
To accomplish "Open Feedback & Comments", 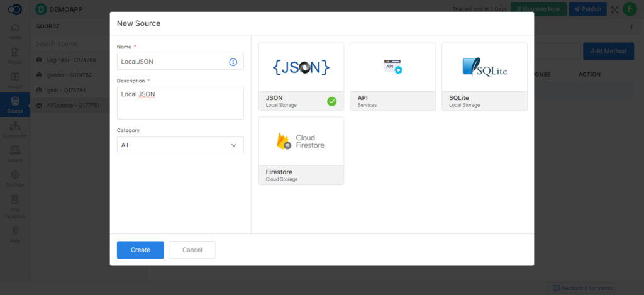I will tap(582, 288).
